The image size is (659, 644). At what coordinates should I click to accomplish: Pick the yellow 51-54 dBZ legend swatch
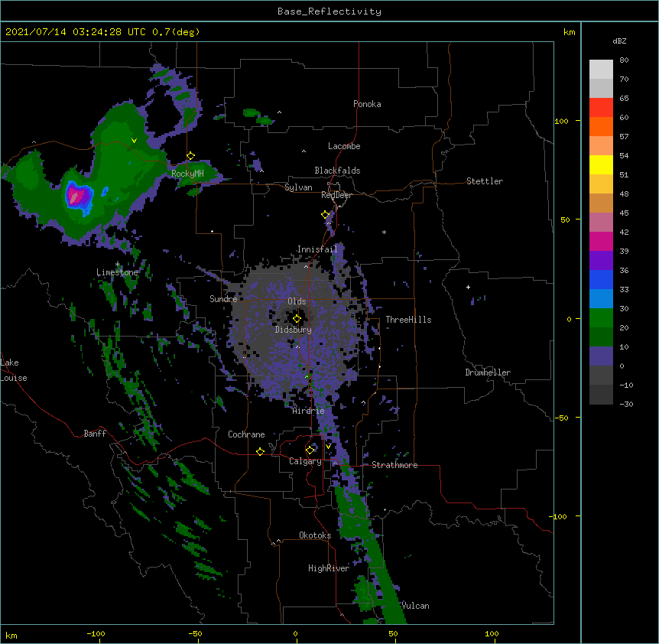601,164
